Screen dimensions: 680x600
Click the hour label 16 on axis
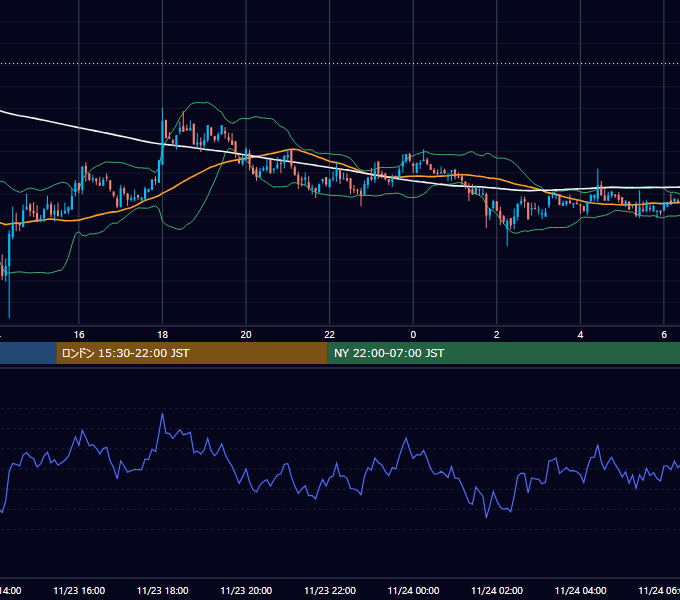[x=79, y=335]
